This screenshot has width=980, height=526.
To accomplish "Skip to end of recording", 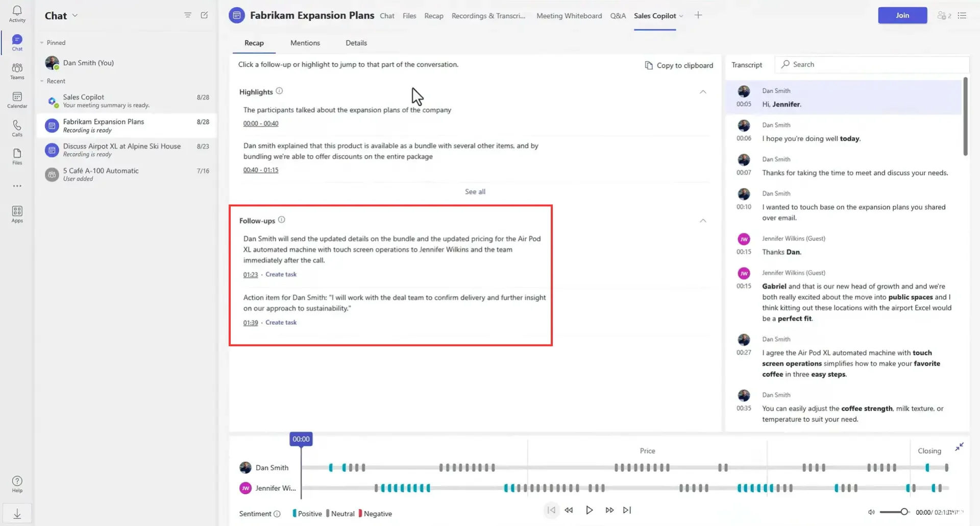I will pos(627,510).
